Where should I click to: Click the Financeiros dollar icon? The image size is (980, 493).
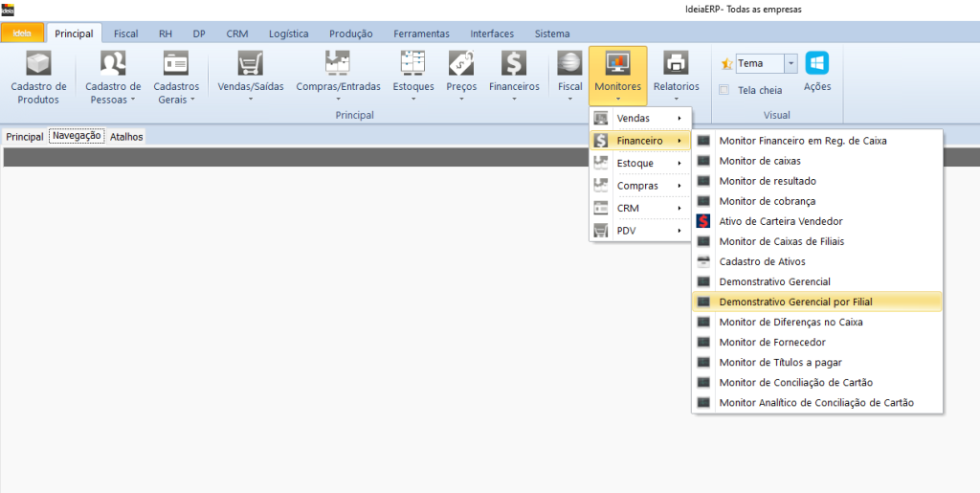[514, 65]
